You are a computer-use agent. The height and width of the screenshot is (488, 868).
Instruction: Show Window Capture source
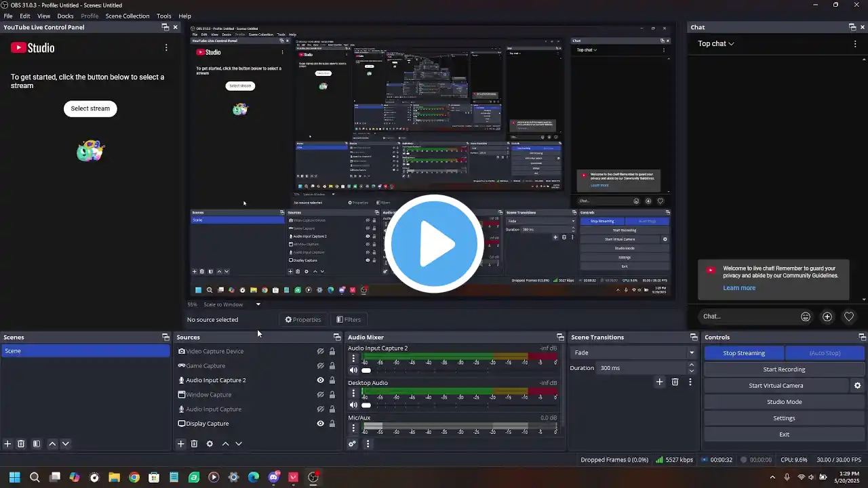[321, 394]
